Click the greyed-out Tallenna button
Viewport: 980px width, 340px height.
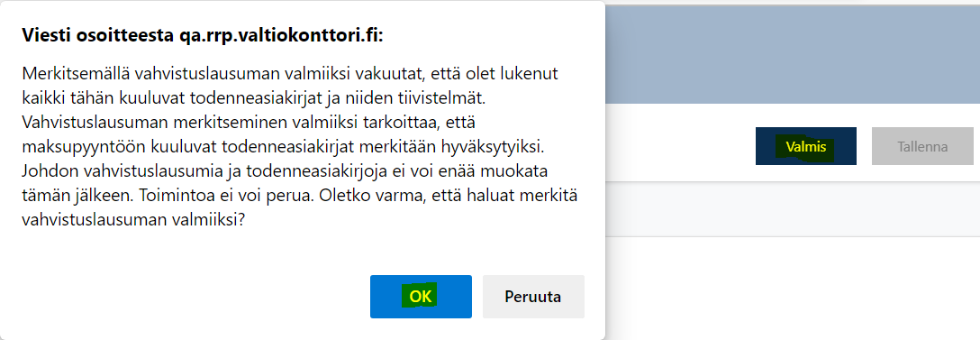point(922,146)
